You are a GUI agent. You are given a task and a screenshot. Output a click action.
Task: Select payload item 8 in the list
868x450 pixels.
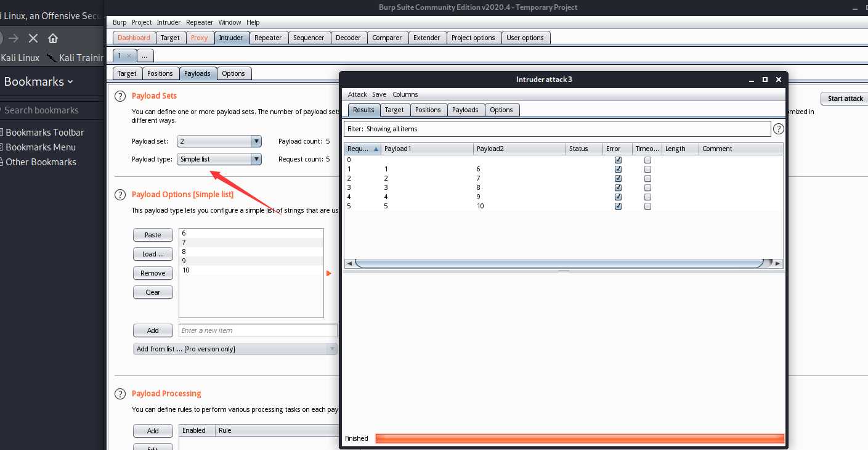(251, 252)
